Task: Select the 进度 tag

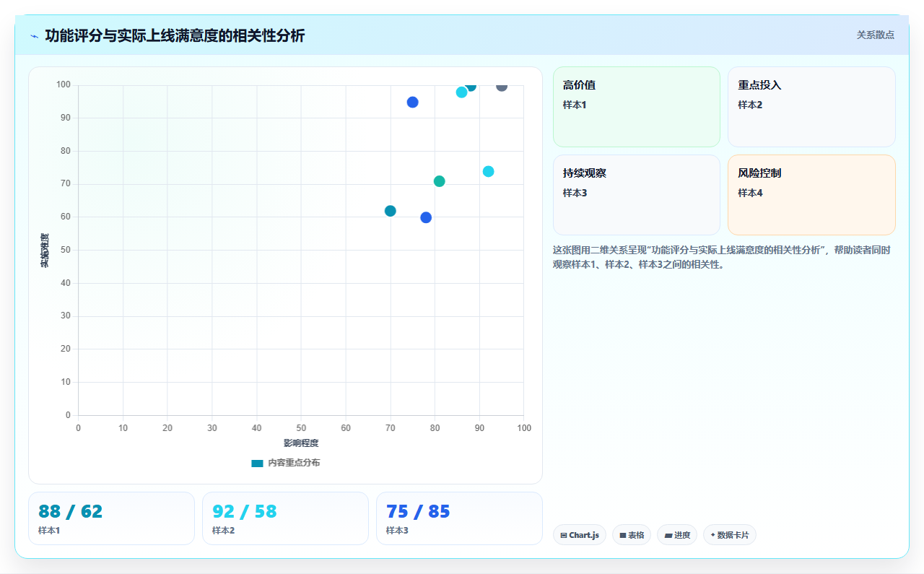Action: click(677, 535)
